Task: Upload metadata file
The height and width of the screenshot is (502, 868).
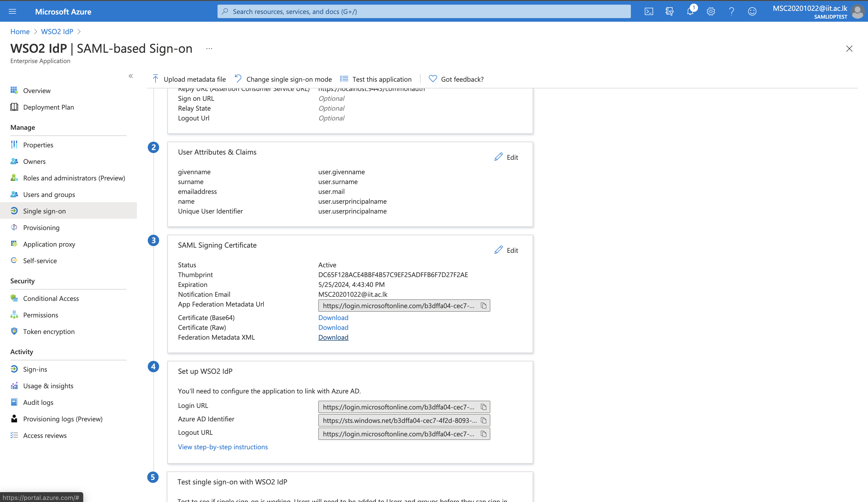Action: [189, 79]
